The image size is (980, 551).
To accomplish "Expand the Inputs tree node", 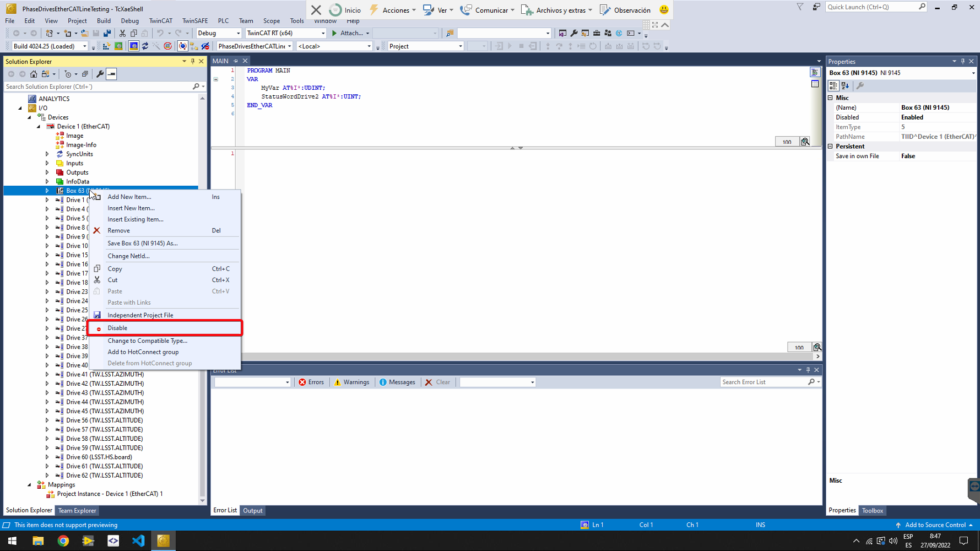I will [x=47, y=163].
